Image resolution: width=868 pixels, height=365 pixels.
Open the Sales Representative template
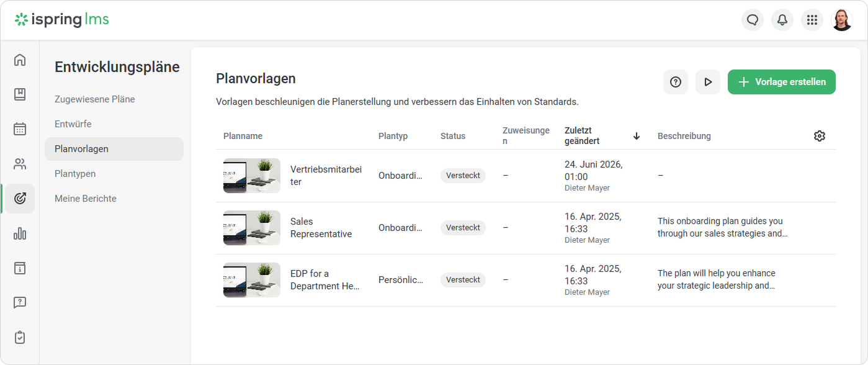click(x=321, y=228)
